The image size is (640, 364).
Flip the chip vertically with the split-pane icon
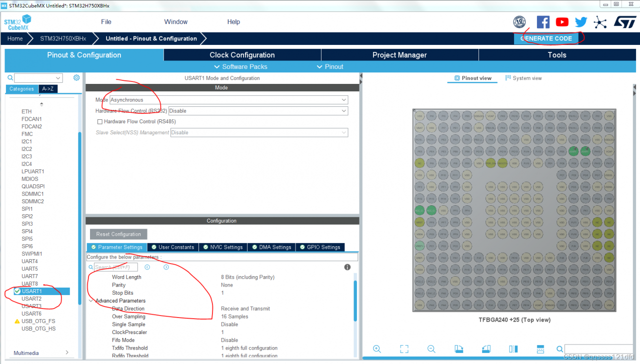pyautogui.click(x=513, y=349)
